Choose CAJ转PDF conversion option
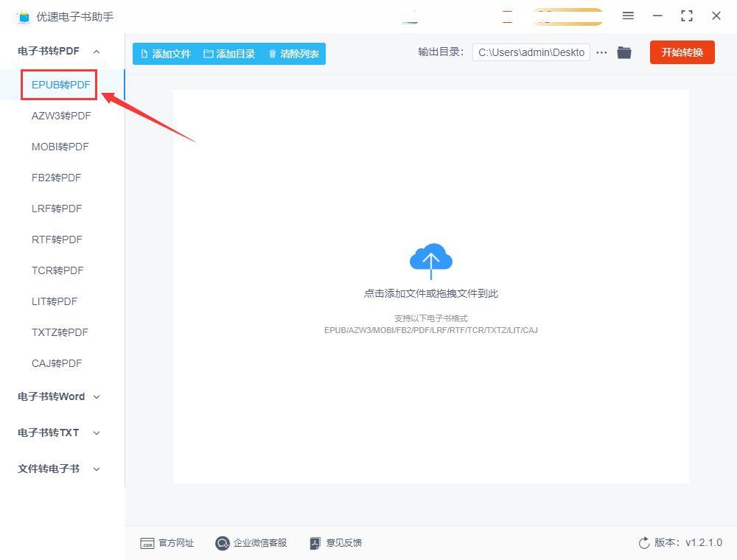This screenshot has height=560, width=737. coord(57,363)
